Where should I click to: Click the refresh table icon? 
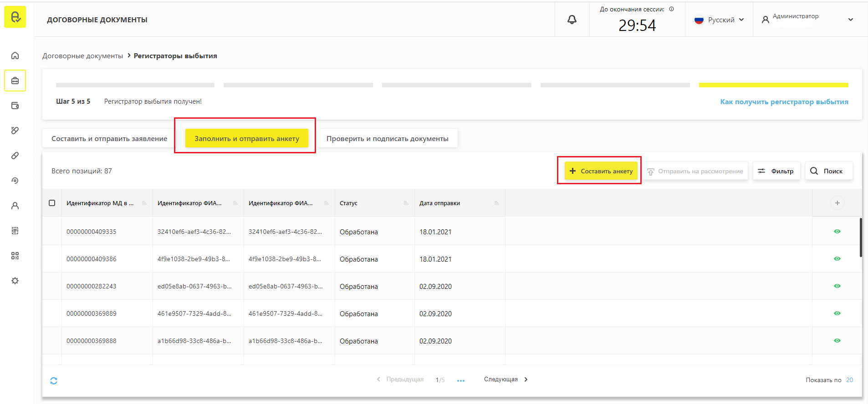point(54,381)
